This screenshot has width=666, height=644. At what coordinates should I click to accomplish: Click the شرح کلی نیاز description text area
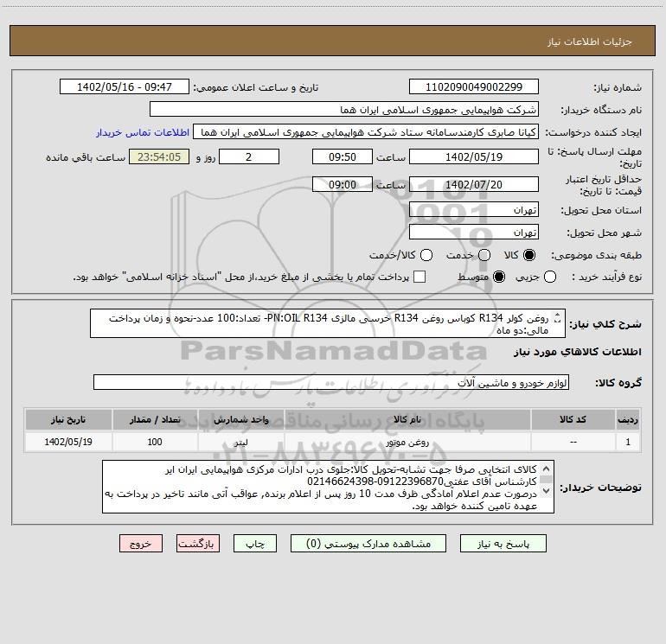click(328, 324)
